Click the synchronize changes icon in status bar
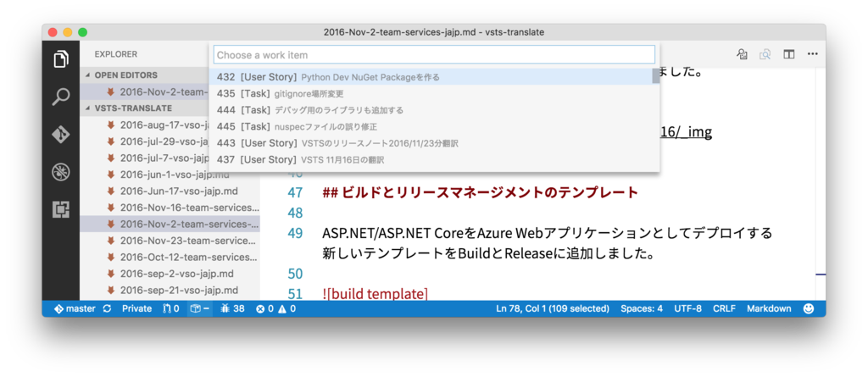The height and width of the screenshot is (377, 868). [108, 309]
